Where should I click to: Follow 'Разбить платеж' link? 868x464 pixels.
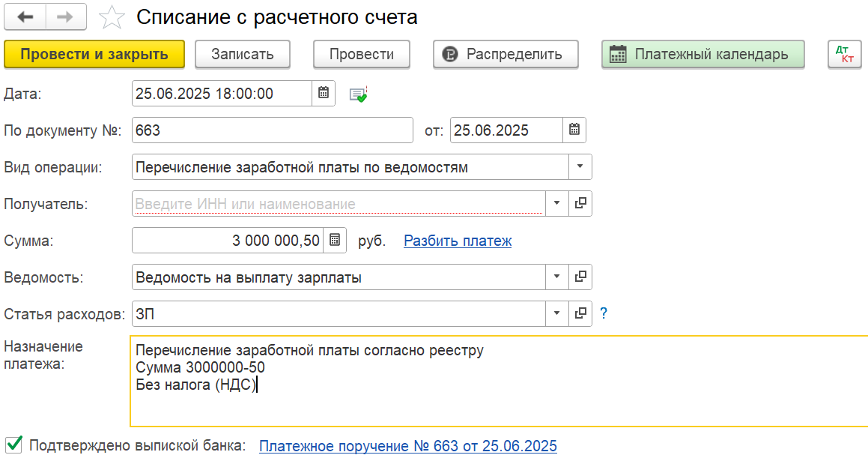tap(458, 241)
